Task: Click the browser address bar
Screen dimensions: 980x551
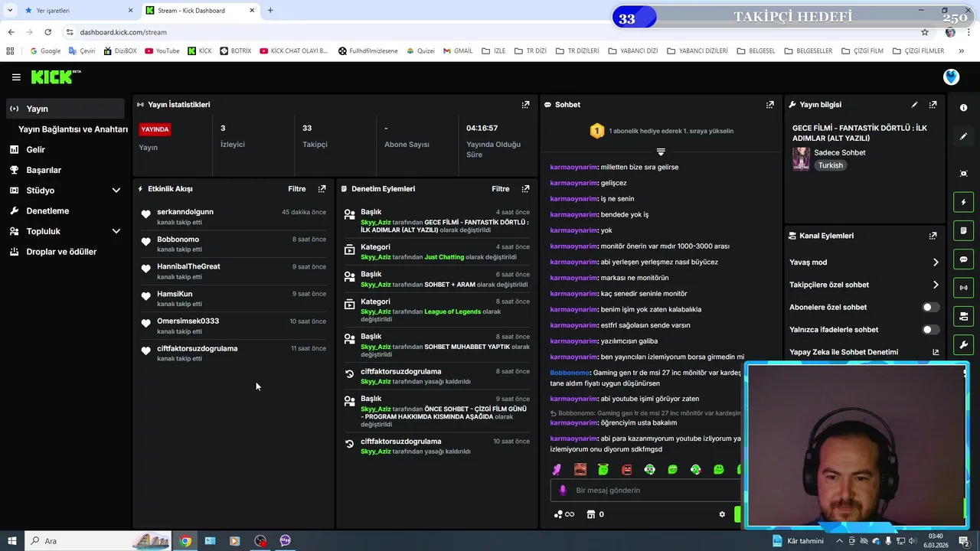Action: (490, 32)
